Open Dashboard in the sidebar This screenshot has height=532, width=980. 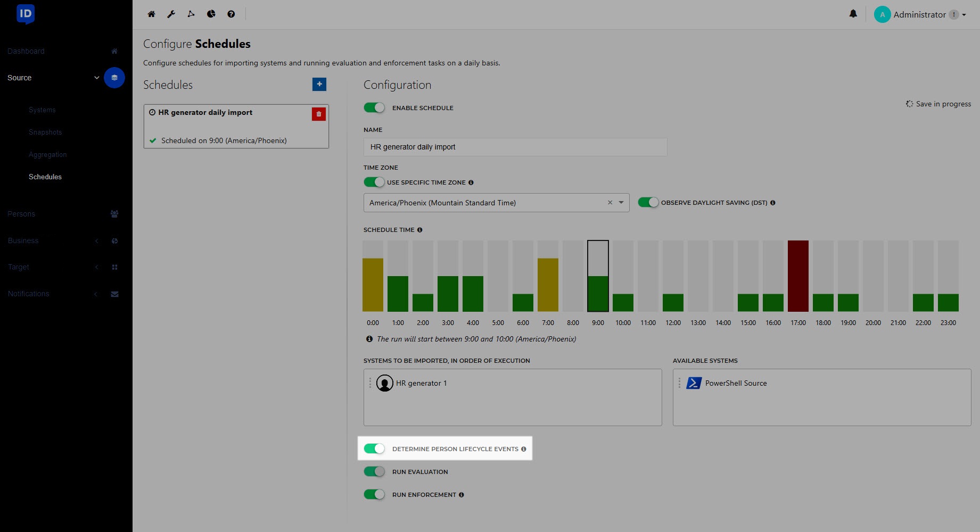[x=26, y=51]
